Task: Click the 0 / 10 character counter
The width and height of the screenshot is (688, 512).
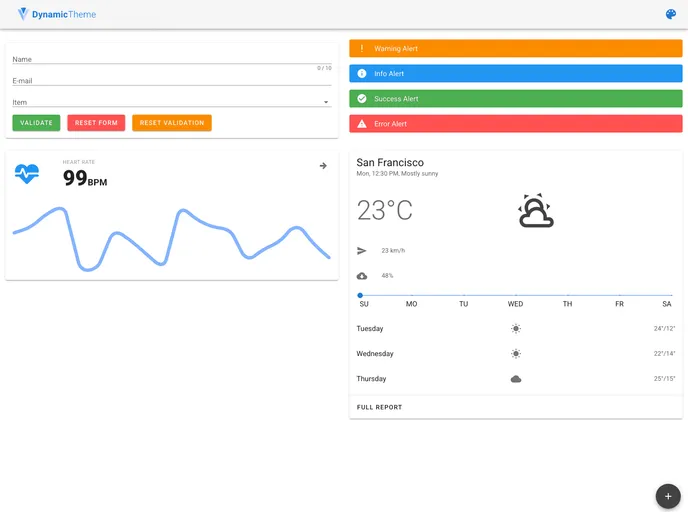Action: 324,68
